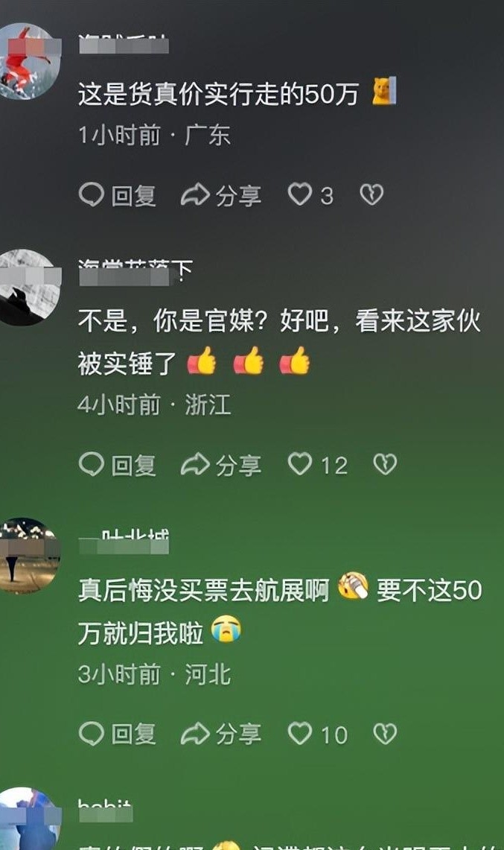Image resolution: width=504 pixels, height=850 pixels.
Task: Share the 真后悔没买票 comment
Action: (221, 735)
